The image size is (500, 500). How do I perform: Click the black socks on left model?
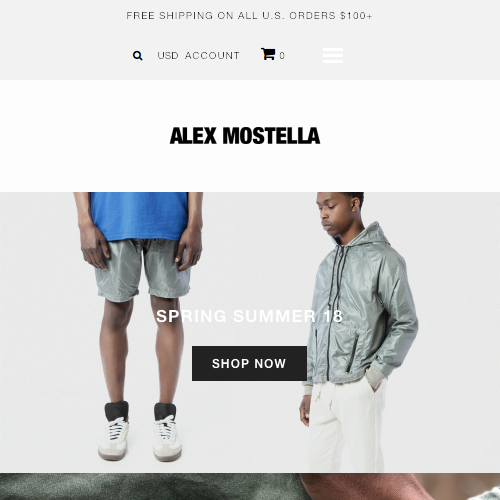click(x=140, y=412)
